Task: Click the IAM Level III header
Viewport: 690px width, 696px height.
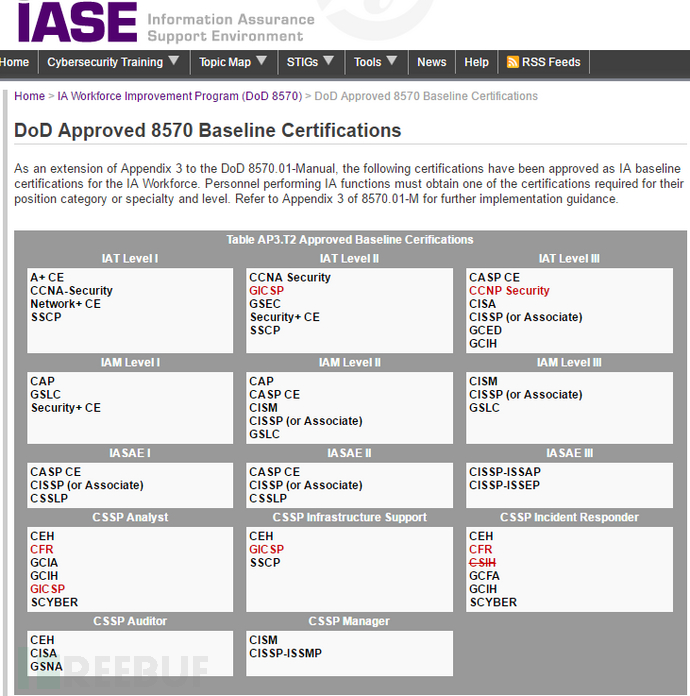Action: tap(569, 362)
